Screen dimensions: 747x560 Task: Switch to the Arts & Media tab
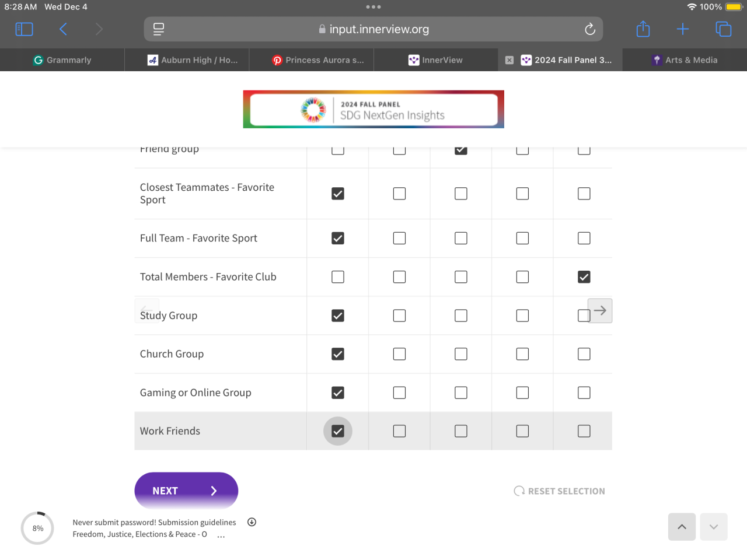[685, 60]
